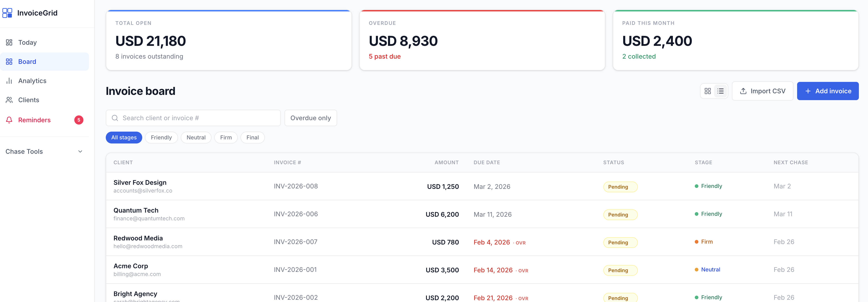
Task: Click the search magnifier icon
Action: click(115, 118)
